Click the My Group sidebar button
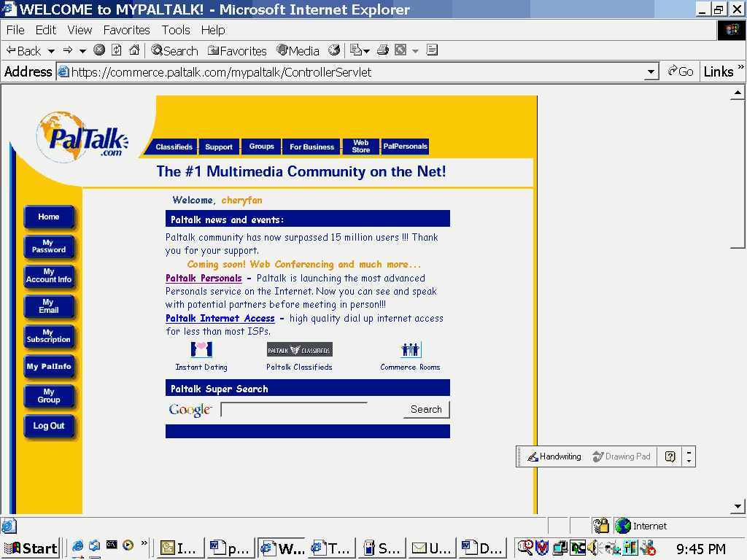This screenshot has width=747, height=560. pos(49,396)
